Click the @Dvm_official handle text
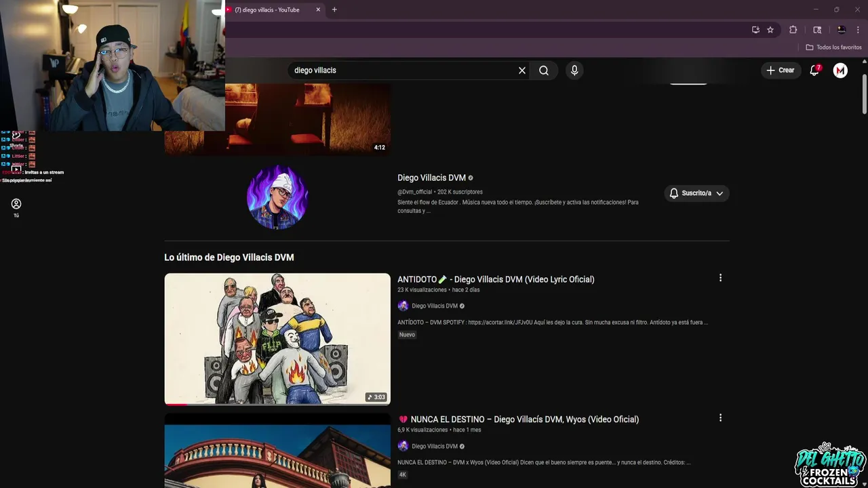This screenshot has width=868, height=488. [x=414, y=192]
